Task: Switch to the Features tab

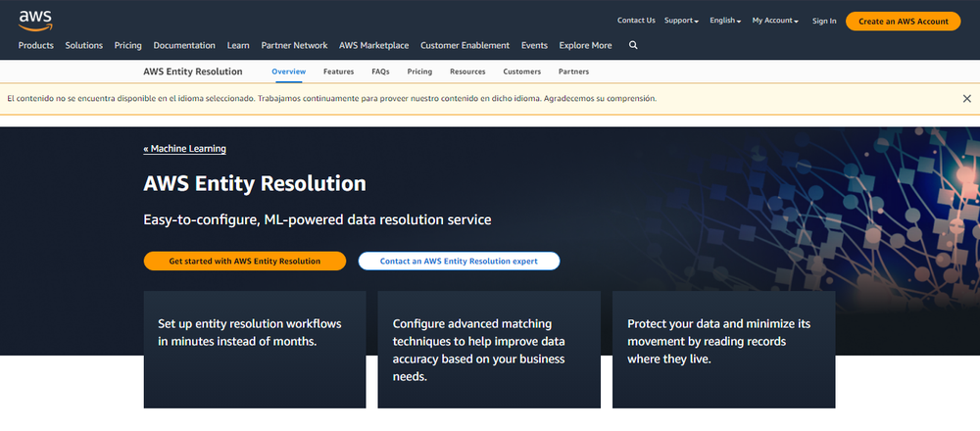Action: (339, 72)
